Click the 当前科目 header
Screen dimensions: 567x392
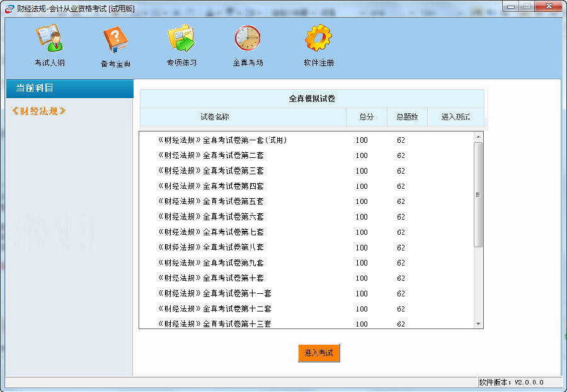click(x=39, y=88)
